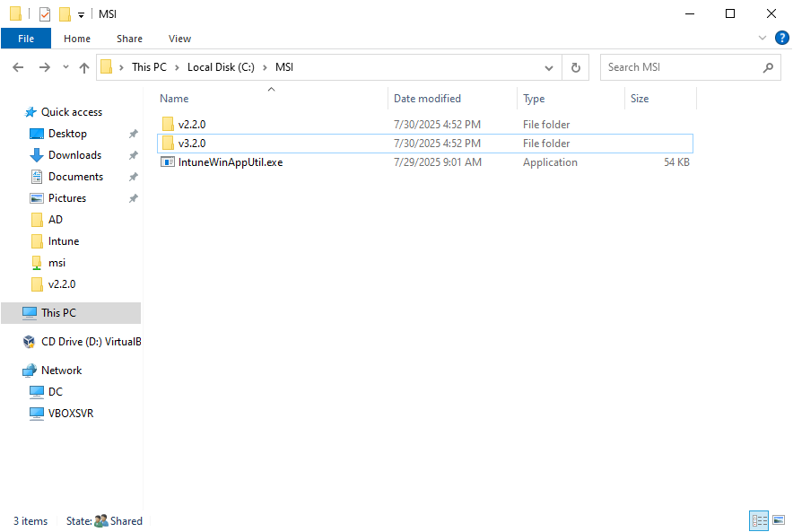Screen dimensions: 793x532
Task: Select Quick access in the navigation pane
Action: click(71, 112)
